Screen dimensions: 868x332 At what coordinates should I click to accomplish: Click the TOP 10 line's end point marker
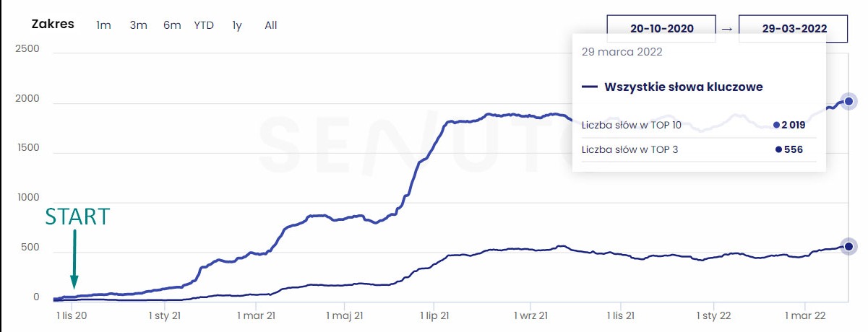[x=848, y=102]
